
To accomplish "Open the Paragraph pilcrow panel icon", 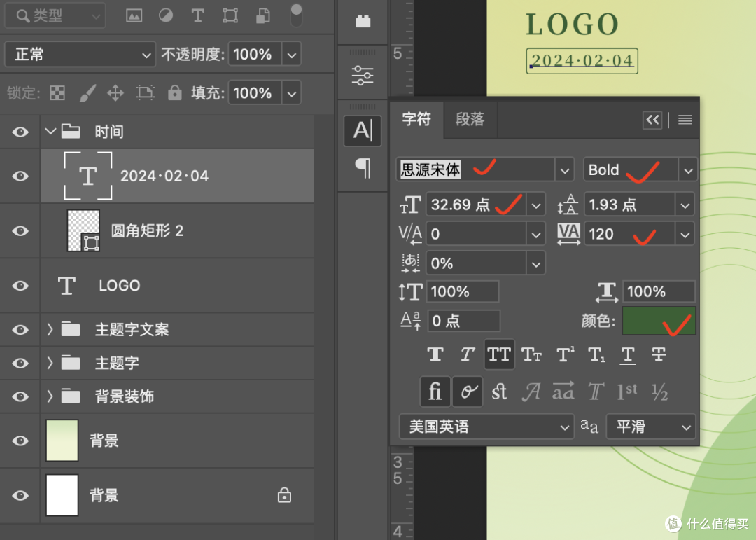I will coord(363,168).
